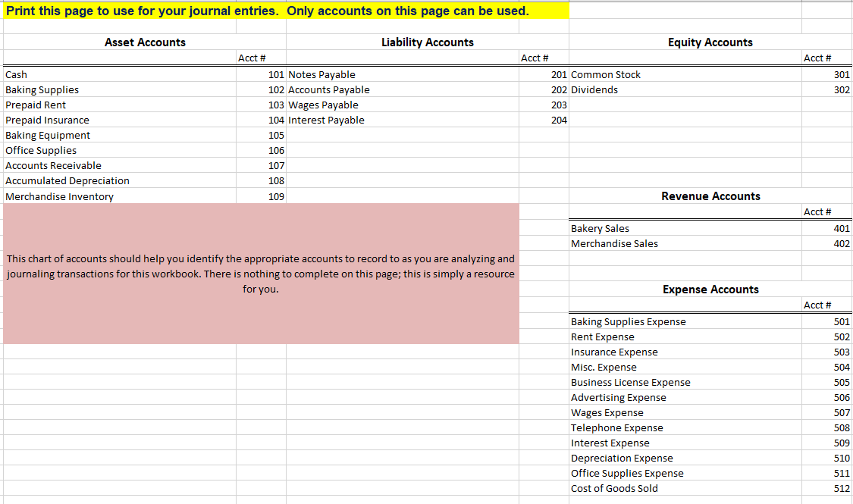Select the Interest Expense cell
The image size is (853, 504).
[x=685, y=443]
